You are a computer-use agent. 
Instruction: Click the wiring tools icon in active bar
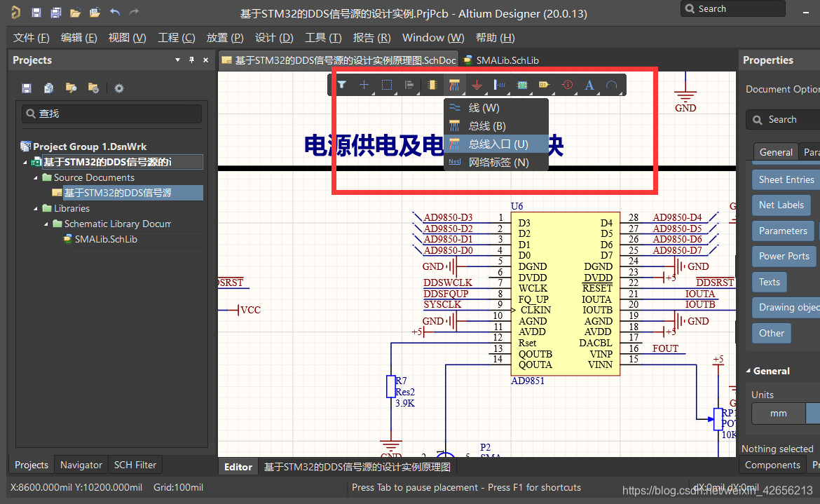454,85
